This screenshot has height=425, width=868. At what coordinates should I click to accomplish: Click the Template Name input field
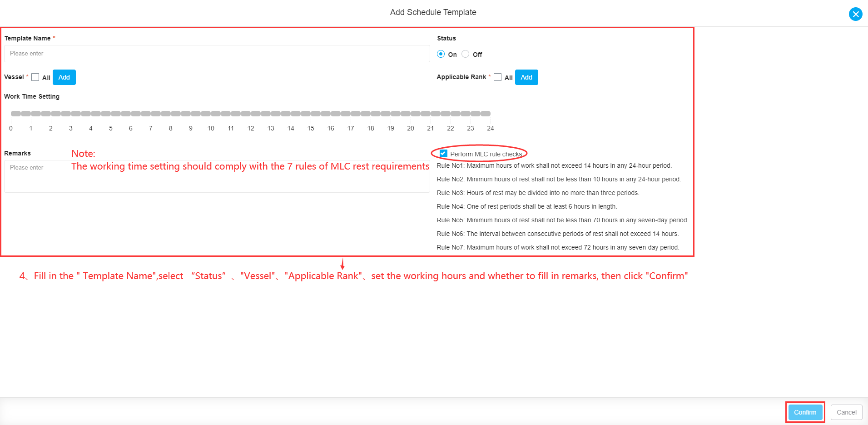point(217,54)
